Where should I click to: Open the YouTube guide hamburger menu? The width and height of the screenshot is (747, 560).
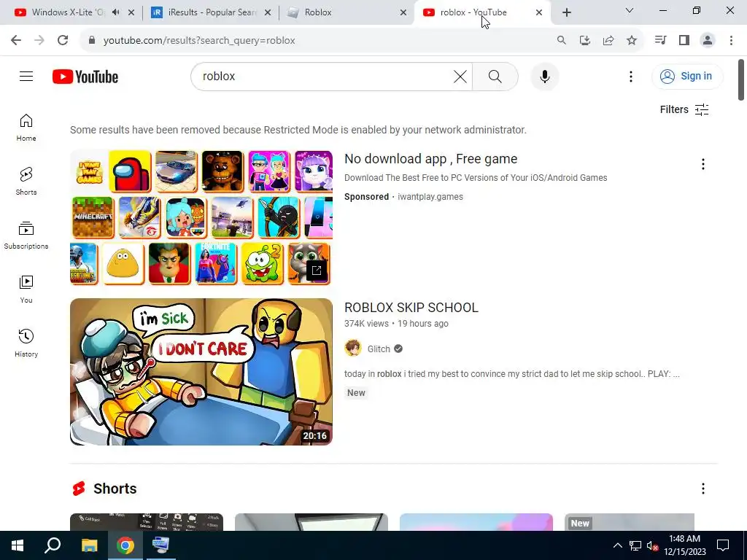(x=26, y=76)
